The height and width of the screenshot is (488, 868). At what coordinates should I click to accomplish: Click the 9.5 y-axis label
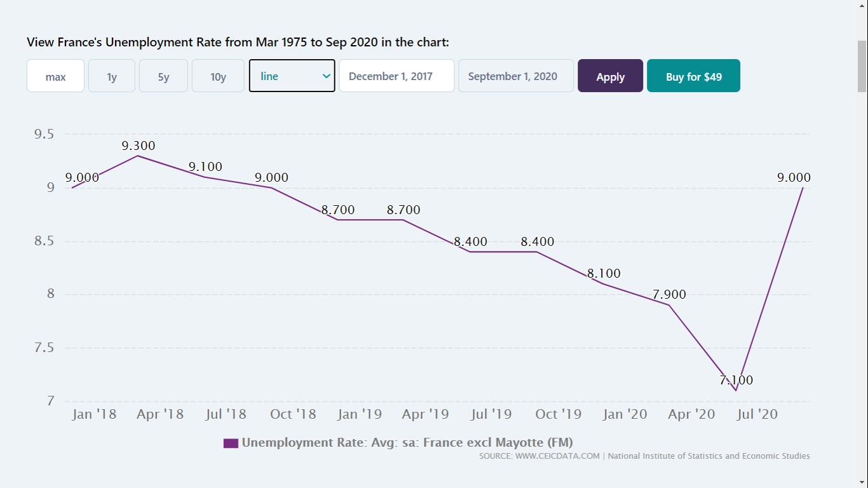pyautogui.click(x=44, y=134)
